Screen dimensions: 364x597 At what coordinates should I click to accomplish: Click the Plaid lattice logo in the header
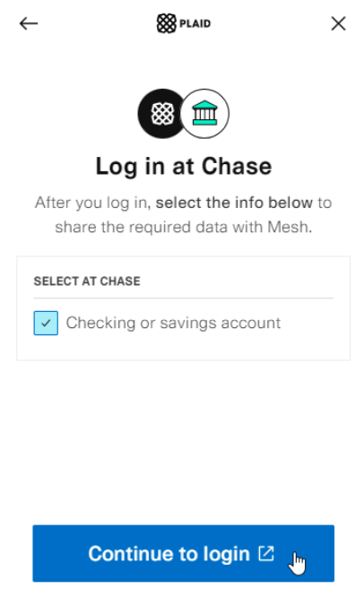(x=167, y=23)
